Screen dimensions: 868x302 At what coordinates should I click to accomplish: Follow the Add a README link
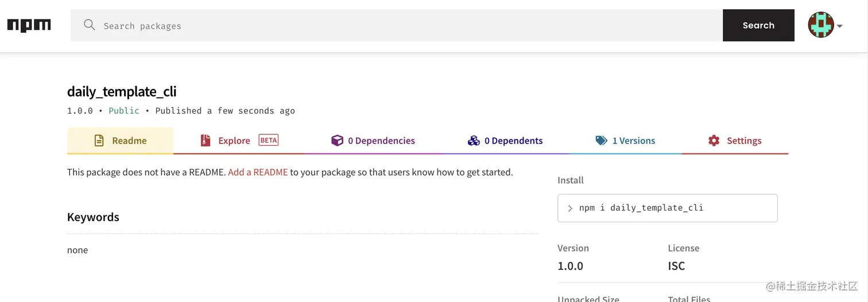click(258, 172)
